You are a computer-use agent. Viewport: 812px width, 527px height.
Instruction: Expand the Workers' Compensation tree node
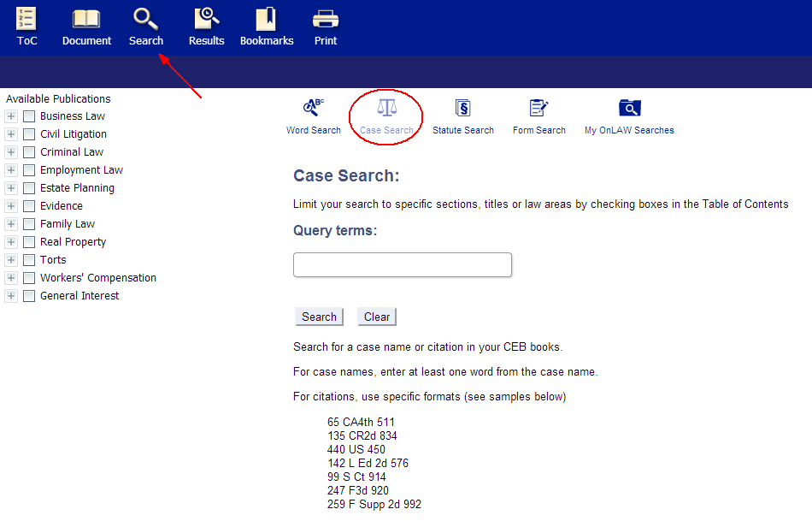tap(11, 278)
